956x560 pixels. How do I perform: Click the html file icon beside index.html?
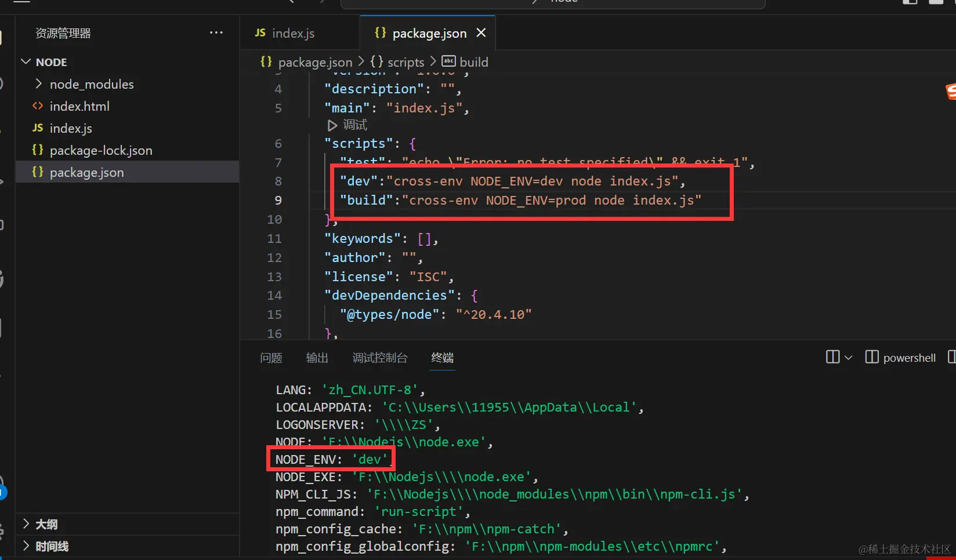pyautogui.click(x=38, y=106)
